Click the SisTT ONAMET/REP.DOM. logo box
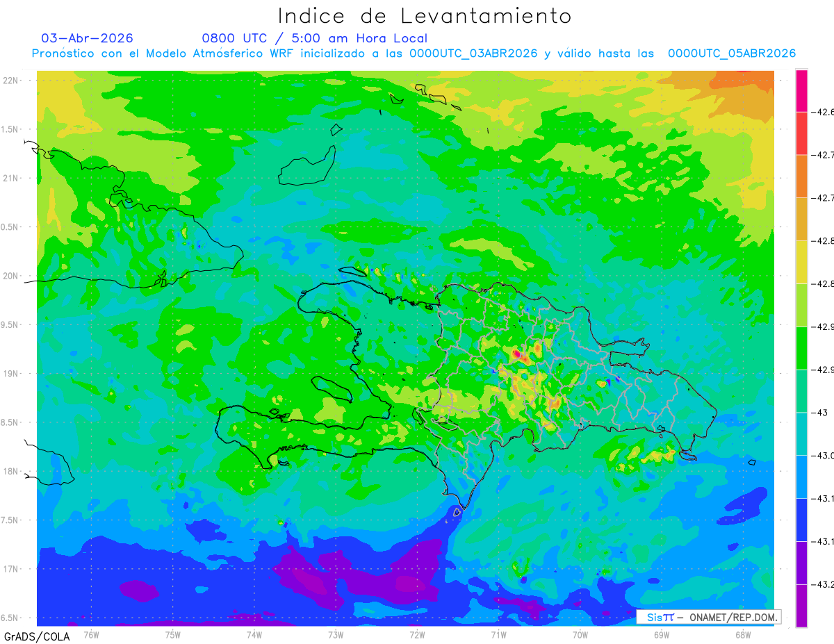Screen dimensions: 834x644 pyautogui.click(x=708, y=617)
